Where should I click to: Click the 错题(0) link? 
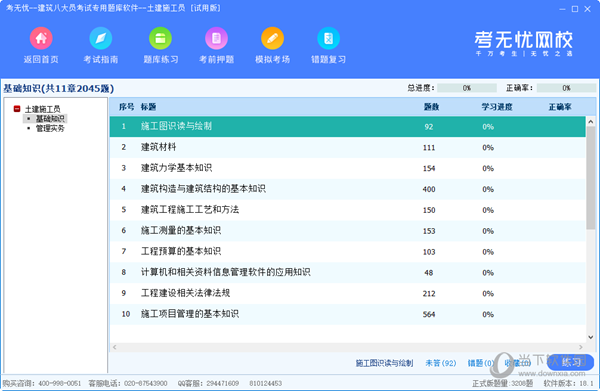pos(481,363)
